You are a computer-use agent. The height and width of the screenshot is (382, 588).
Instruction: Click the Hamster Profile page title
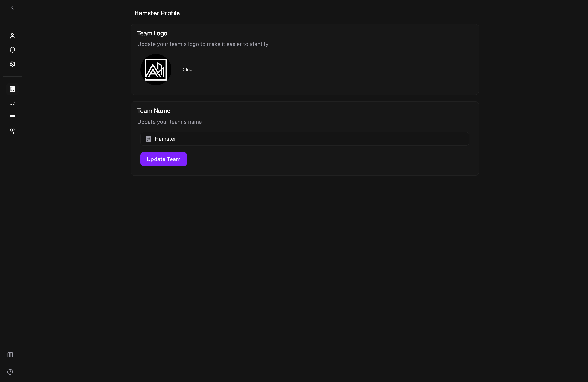pyautogui.click(x=157, y=13)
